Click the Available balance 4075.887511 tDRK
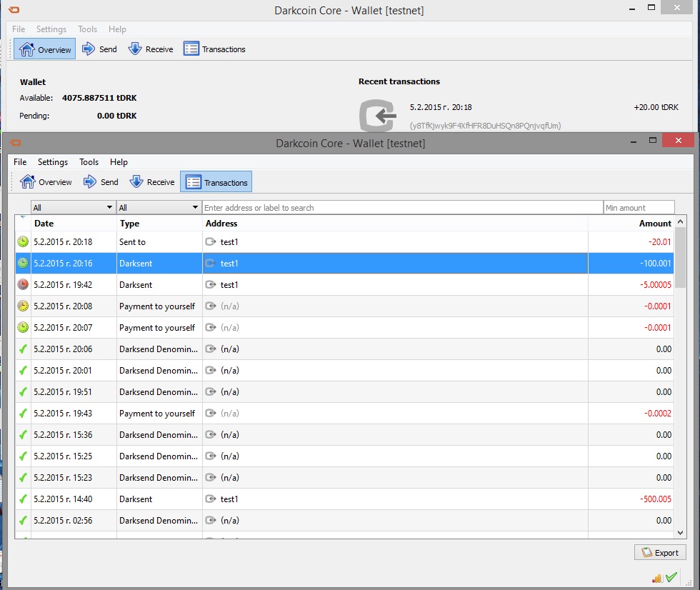The width and height of the screenshot is (700, 590). pos(99,98)
